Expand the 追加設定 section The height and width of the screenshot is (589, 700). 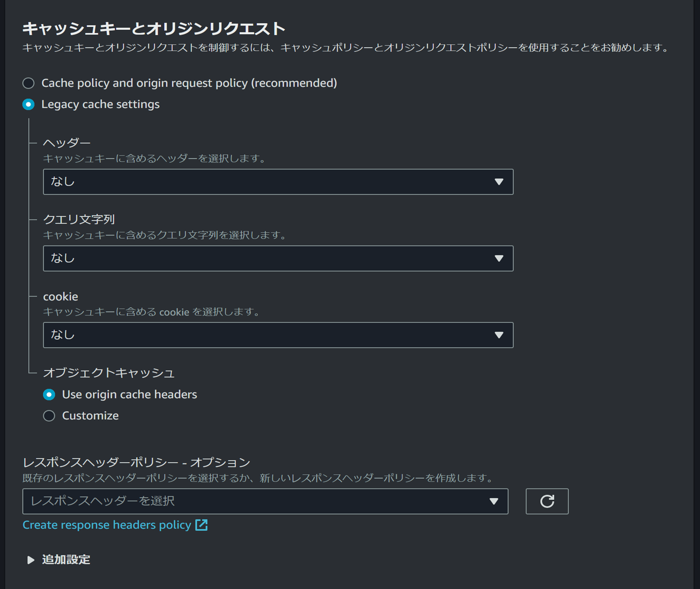point(66,560)
